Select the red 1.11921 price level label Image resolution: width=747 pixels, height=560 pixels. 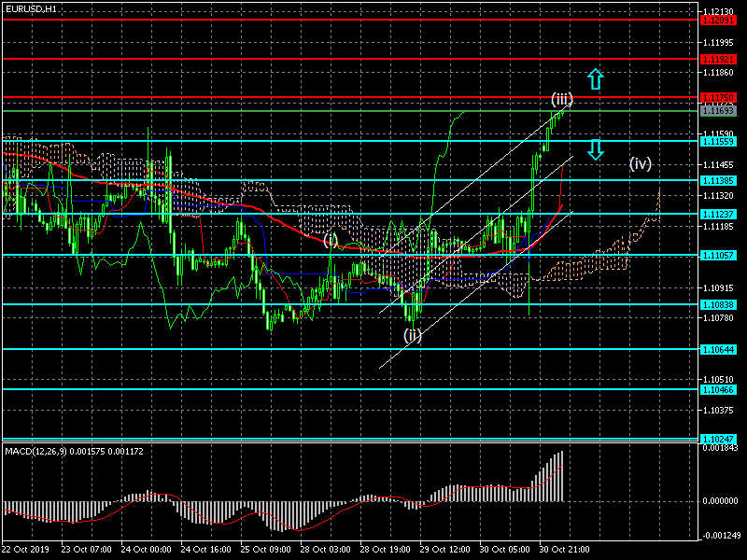click(718, 60)
